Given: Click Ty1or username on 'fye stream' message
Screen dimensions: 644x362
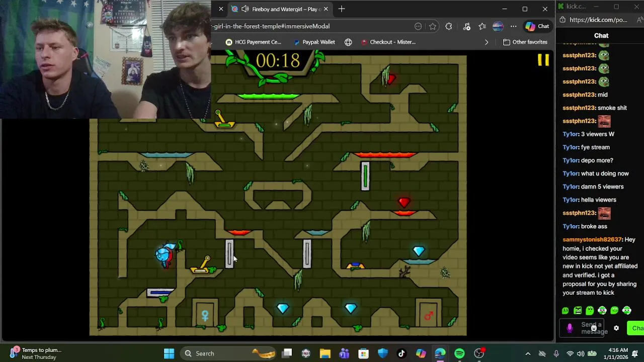Looking at the screenshot, I should point(570,147).
